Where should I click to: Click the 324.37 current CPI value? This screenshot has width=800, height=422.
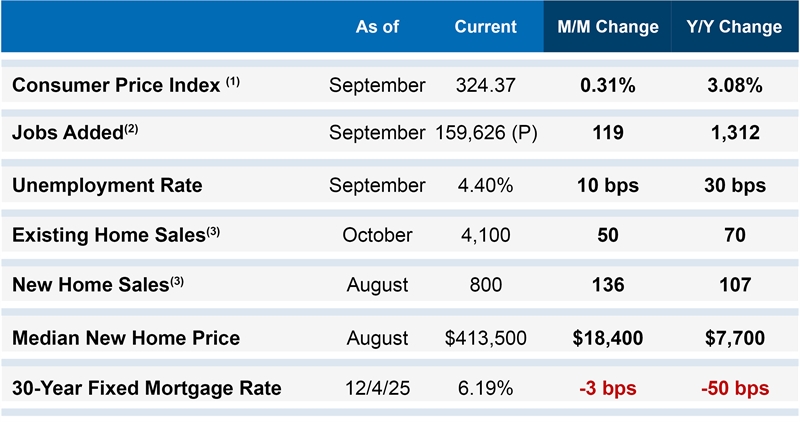(485, 85)
